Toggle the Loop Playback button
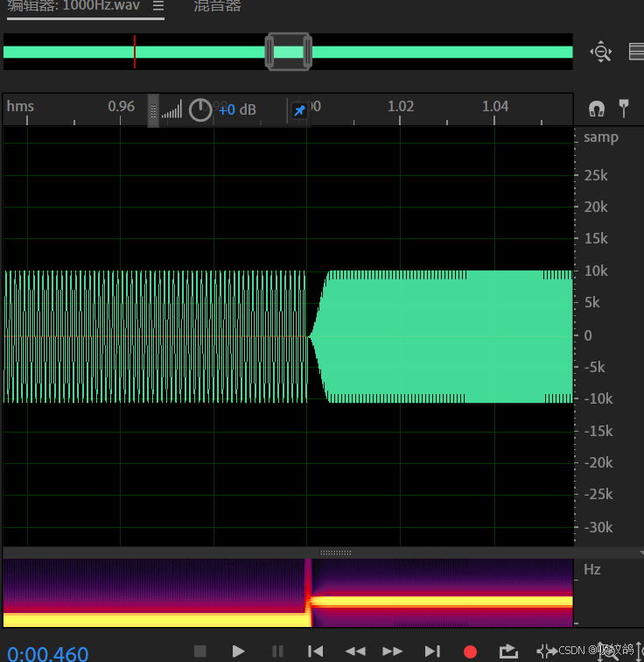 (x=508, y=651)
